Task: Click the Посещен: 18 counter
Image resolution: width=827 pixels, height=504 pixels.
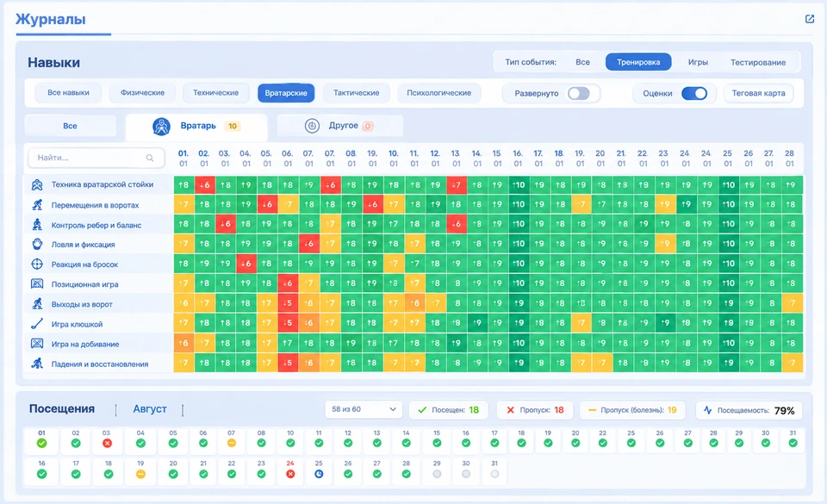Action: (x=448, y=409)
